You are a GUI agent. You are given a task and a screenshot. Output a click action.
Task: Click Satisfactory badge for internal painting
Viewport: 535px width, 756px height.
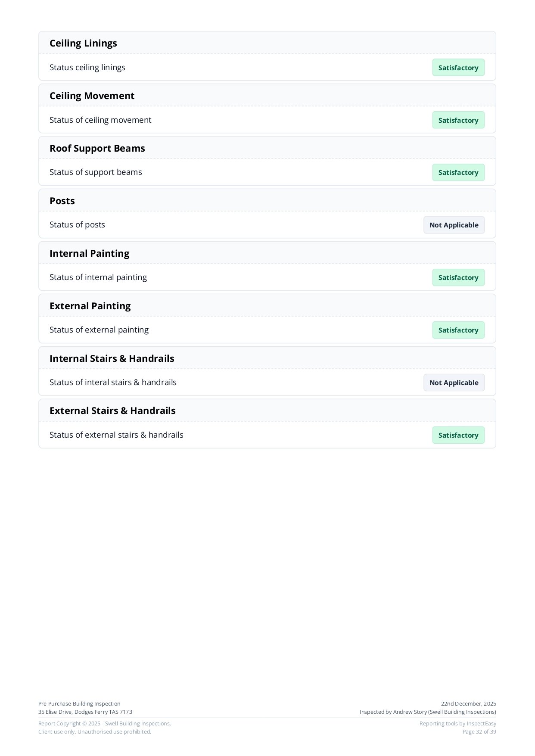[x=458, y=277]
